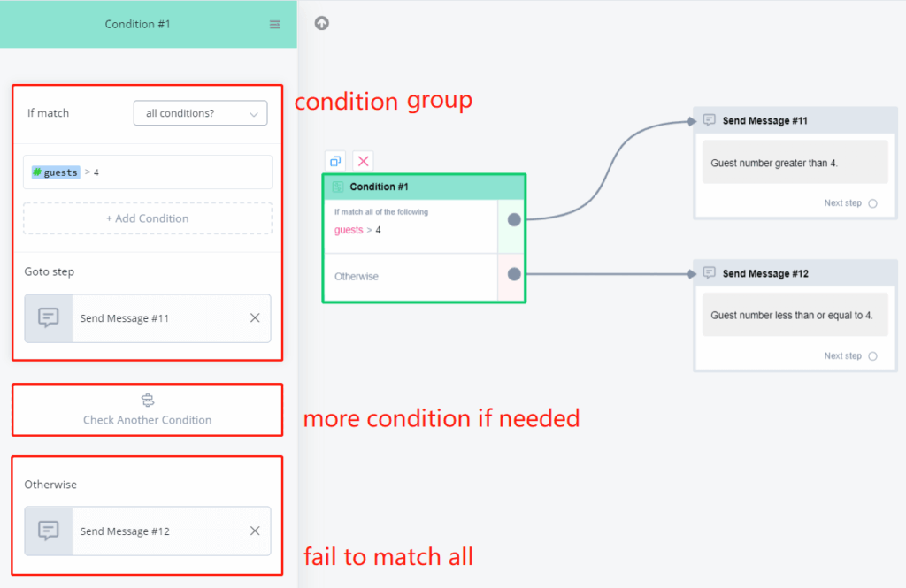Viewport: 906px width, 588px height.
Task: Click the 'Guest number greater than 4.' message text
Action: point(774,164)
